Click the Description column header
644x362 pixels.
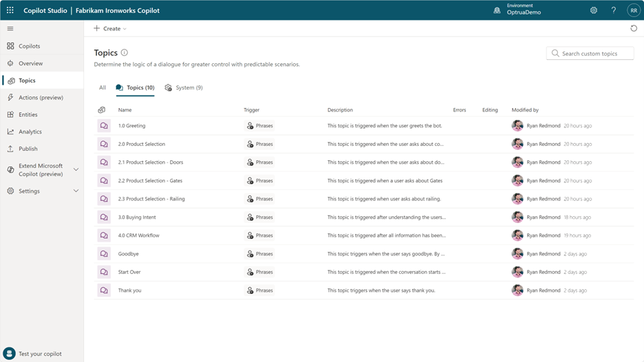point(340,109)
